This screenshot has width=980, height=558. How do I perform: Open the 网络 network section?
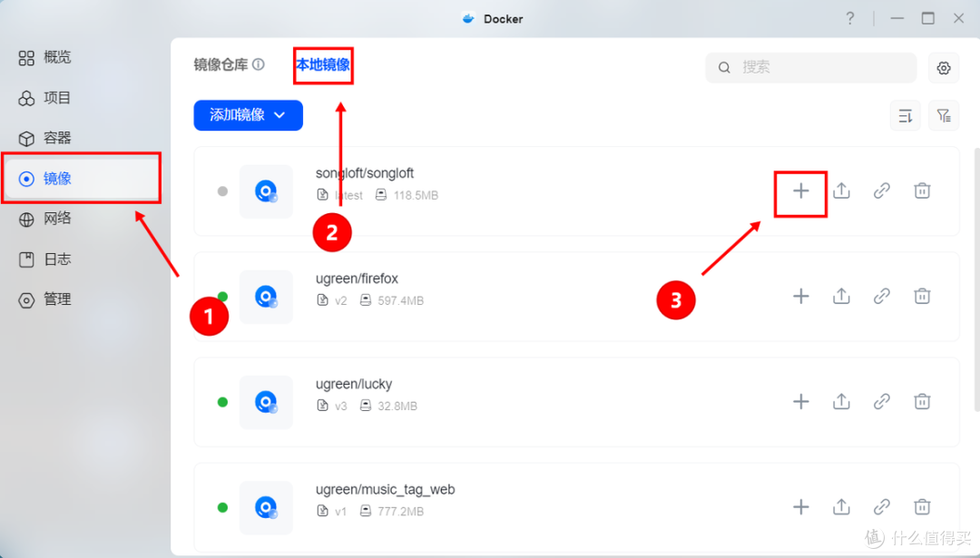coord(45,219)
